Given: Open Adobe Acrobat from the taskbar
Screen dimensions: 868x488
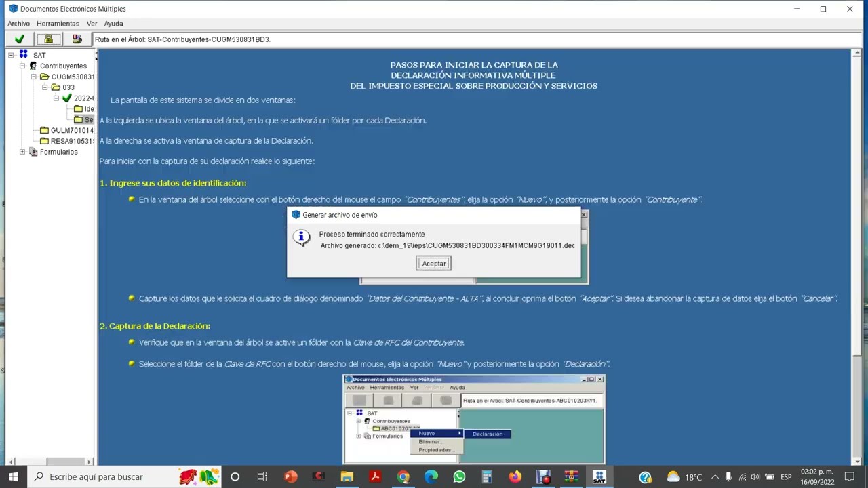Looking at the screenshot, I should coord(374,476).
